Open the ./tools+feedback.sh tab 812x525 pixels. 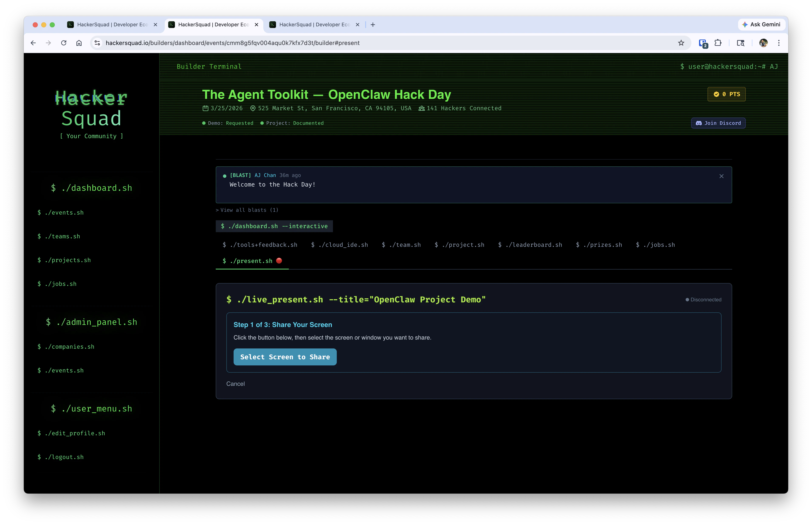click(260, 245)
